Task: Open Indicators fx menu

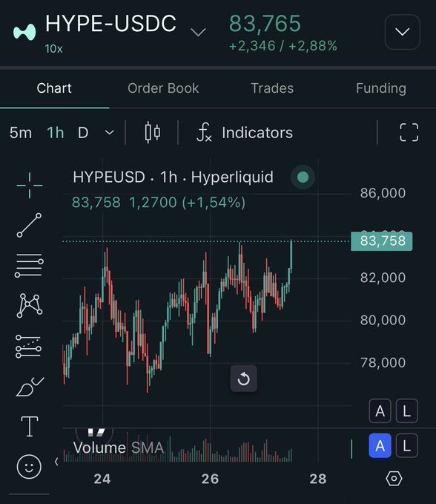Action: point(245,132)
